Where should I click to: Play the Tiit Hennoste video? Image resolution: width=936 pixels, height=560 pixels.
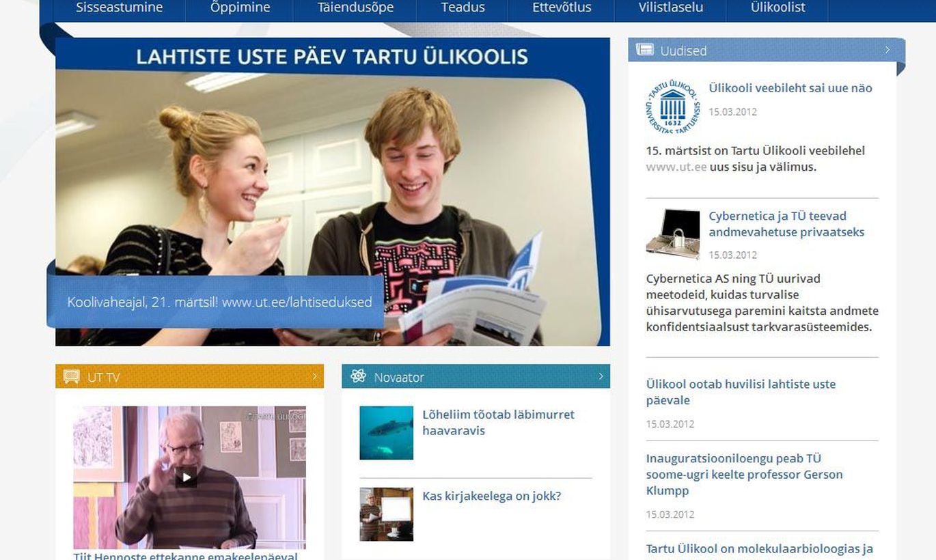186,477
